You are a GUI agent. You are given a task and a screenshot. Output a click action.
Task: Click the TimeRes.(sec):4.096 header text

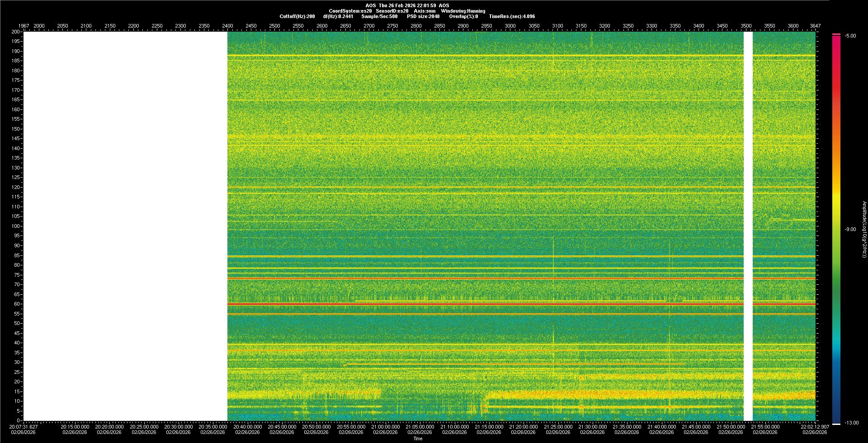pyautogui.click(x=512, y=16)
